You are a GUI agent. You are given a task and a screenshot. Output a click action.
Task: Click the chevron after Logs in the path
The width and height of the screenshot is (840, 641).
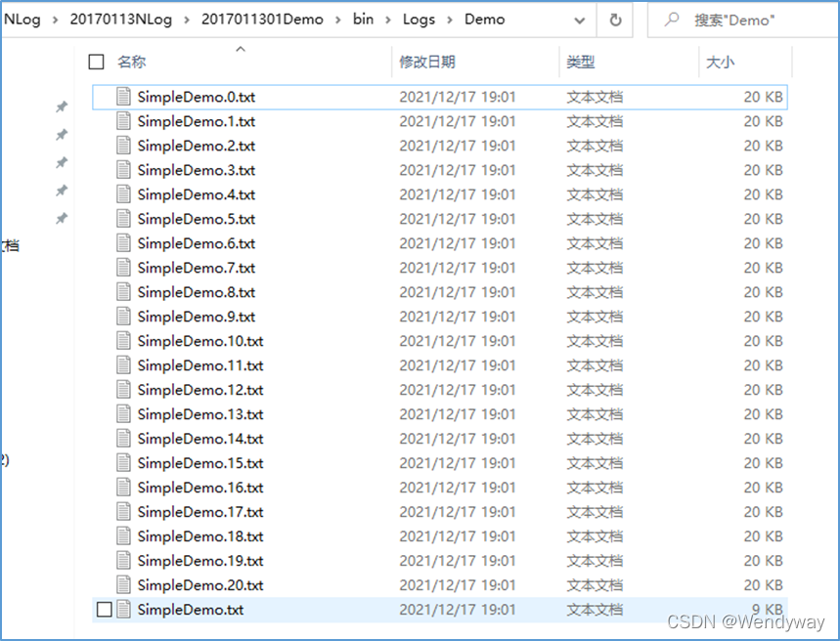(x=450, y=19)
